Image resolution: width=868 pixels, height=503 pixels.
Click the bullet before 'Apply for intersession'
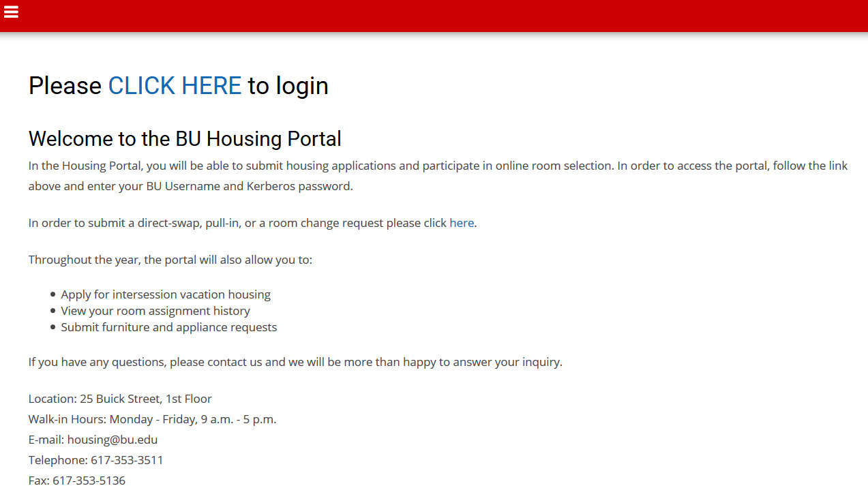coord(53,295)
